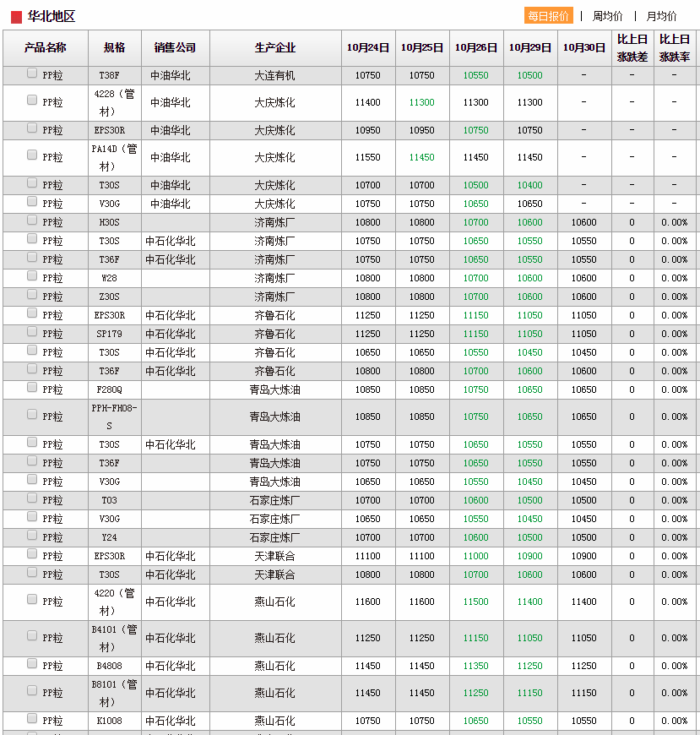Click green 10400 price in 大庆炼化 T30S row
Screen dimensions: 700x735
point(530,186)
